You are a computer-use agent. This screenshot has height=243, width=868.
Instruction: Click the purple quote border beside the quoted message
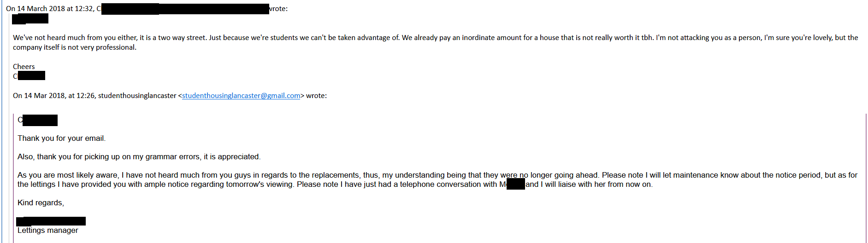coord(14,179)
